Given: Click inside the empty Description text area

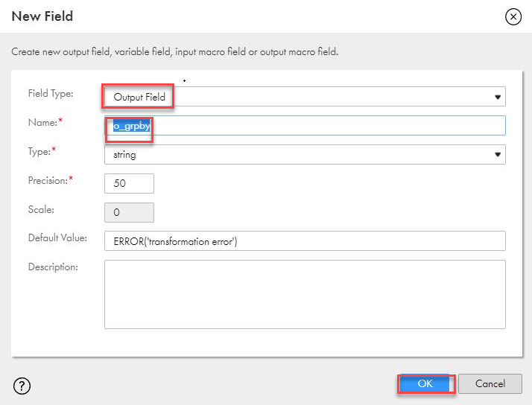Looking at the screenshot, I should tap(305, 294).
